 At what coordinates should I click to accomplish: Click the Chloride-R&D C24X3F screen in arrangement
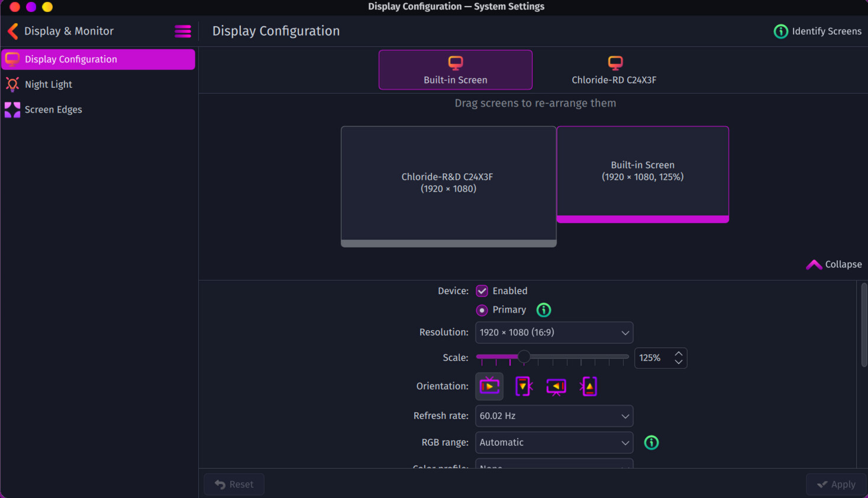point(448,183)
